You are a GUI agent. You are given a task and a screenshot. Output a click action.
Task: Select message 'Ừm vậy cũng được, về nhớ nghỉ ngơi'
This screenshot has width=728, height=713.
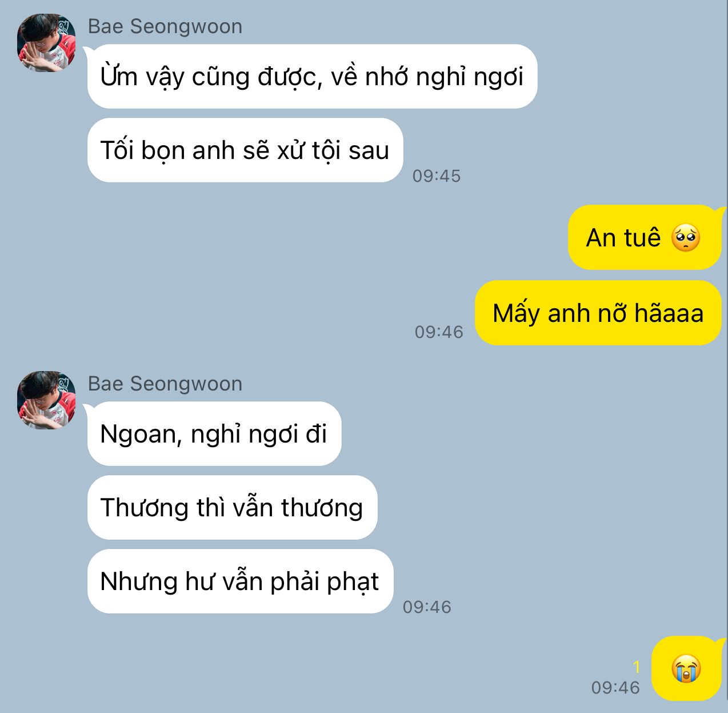312,76
